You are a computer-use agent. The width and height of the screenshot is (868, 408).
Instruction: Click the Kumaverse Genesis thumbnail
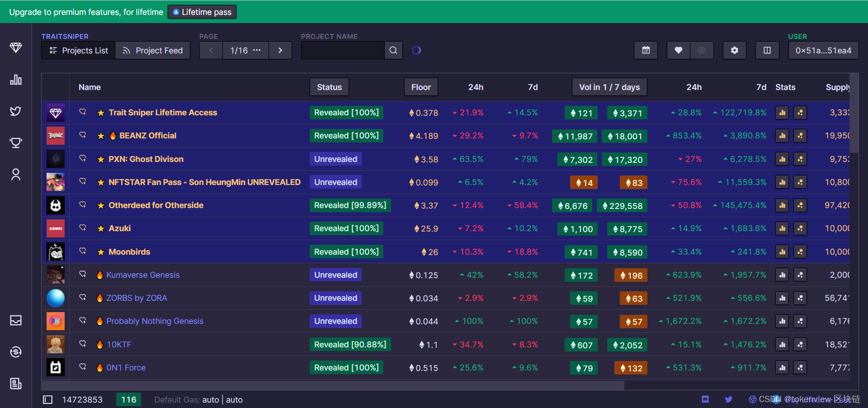pos(56,275)
